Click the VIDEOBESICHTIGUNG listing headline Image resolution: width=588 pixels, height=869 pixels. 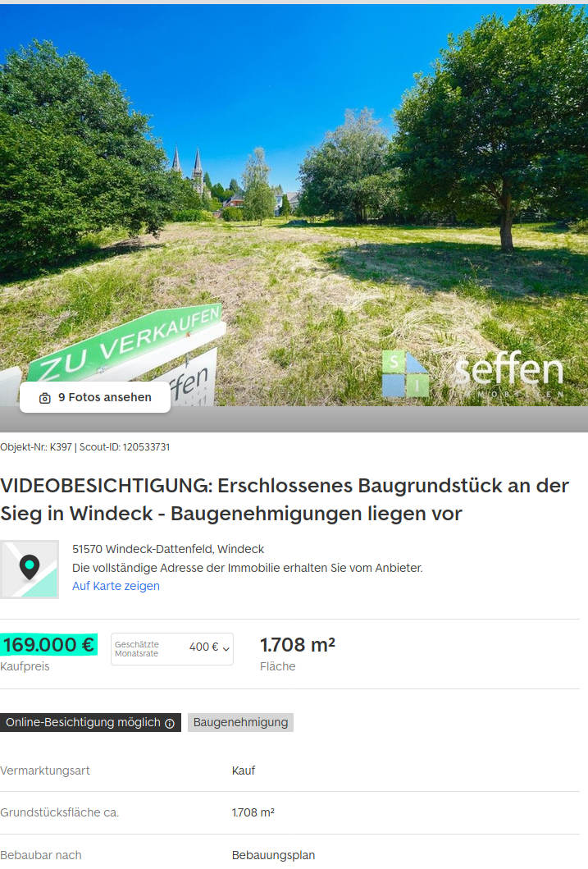[285, 500]
